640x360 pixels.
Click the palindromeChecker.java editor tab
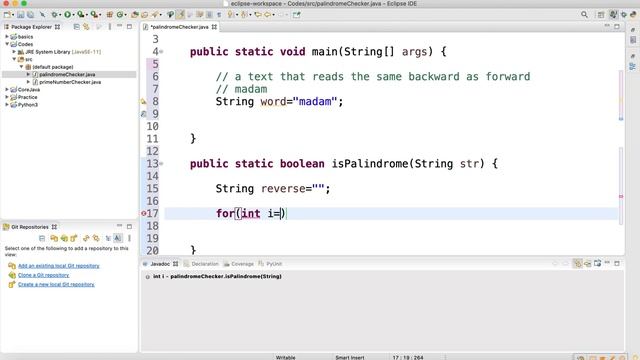point(180,27)
